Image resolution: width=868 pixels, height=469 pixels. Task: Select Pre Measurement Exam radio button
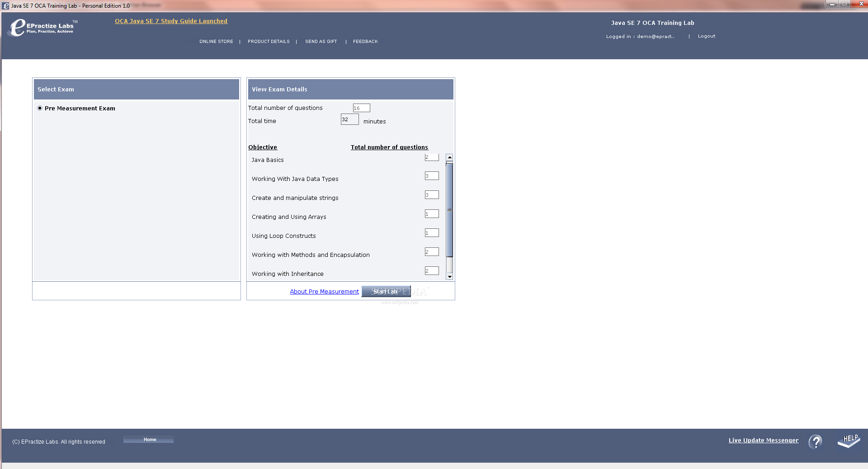(x=40, y=108)
